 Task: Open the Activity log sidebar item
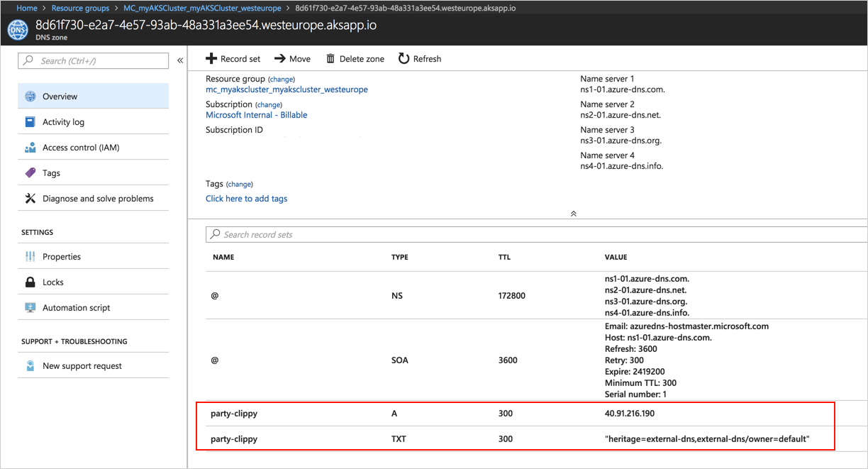tap(63, 122)
